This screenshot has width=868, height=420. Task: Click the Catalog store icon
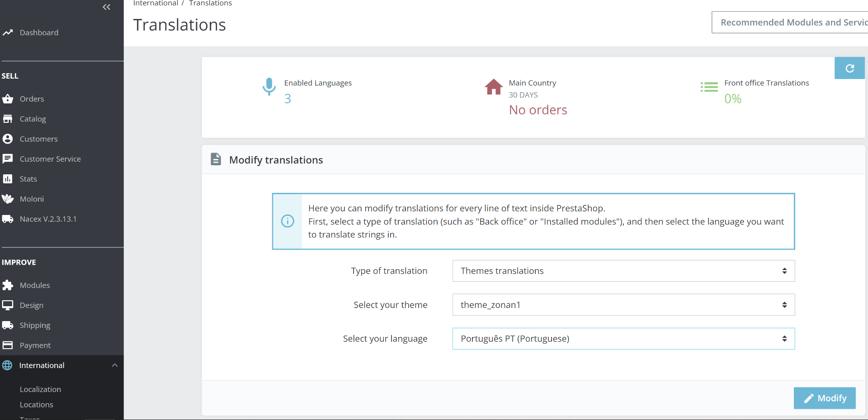(7, 119)
